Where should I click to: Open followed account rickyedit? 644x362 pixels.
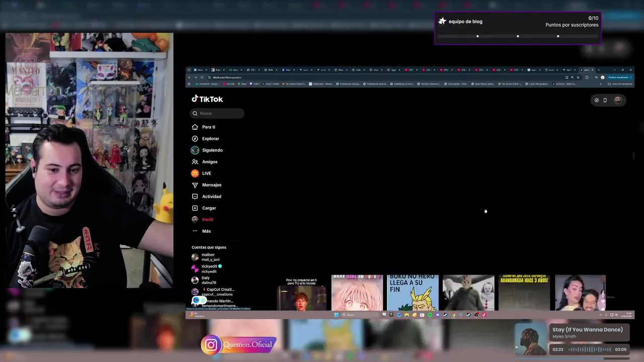point(207,268)
